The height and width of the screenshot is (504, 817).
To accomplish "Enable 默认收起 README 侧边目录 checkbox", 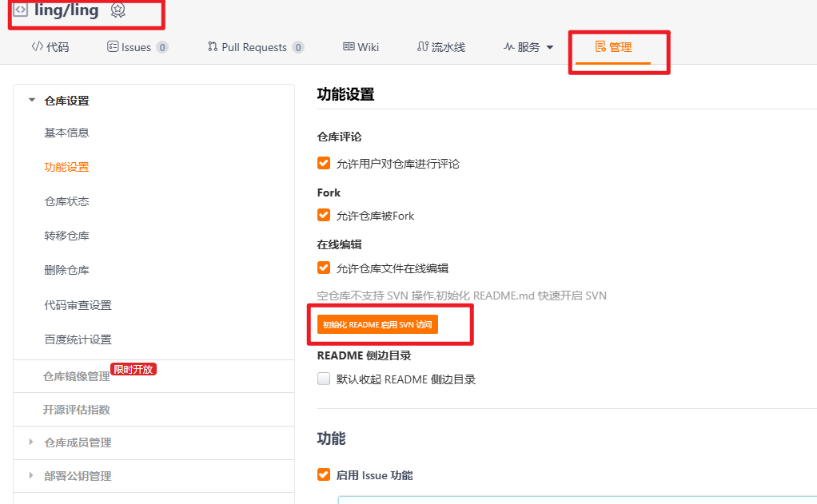I will tap(324, 379).
